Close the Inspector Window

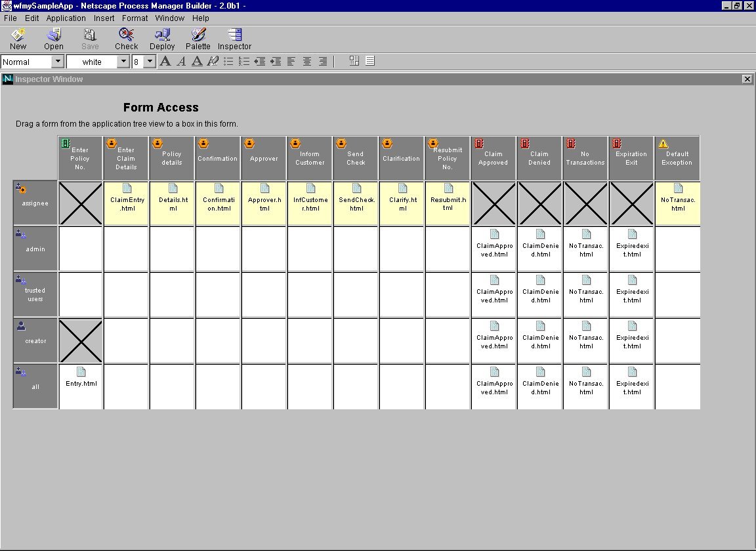[747, 79]
